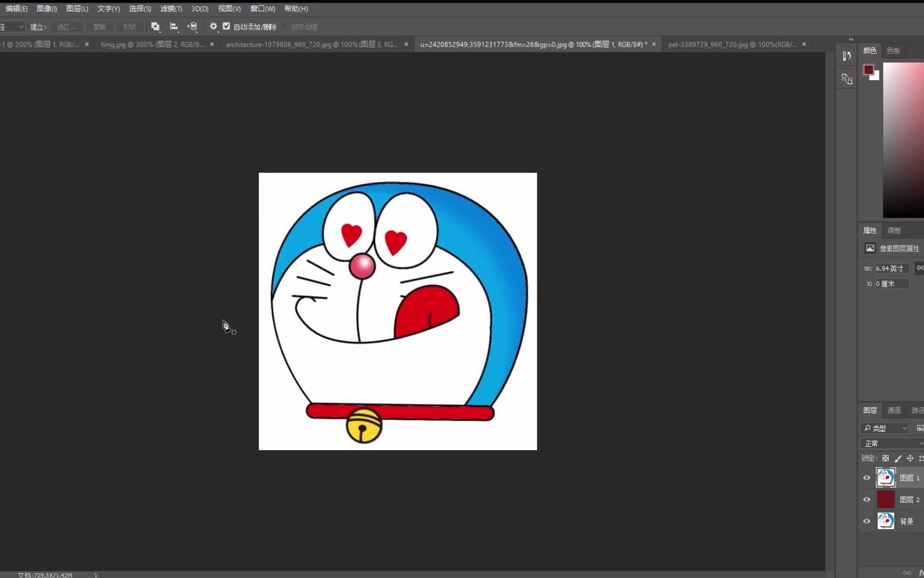Open blend mode 正常 dropdown
Image resolution: width=924 pixels, height=578 pixels.
pyautogui.click(x=892, y=444)
